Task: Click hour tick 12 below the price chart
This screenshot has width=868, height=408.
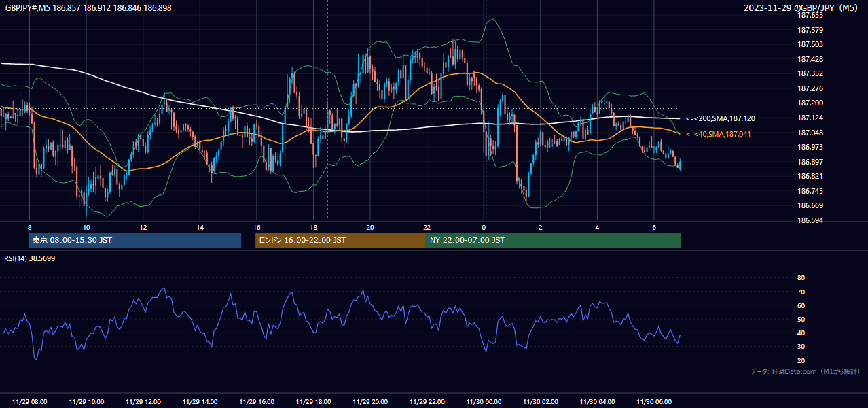Action: click(143, 227)
